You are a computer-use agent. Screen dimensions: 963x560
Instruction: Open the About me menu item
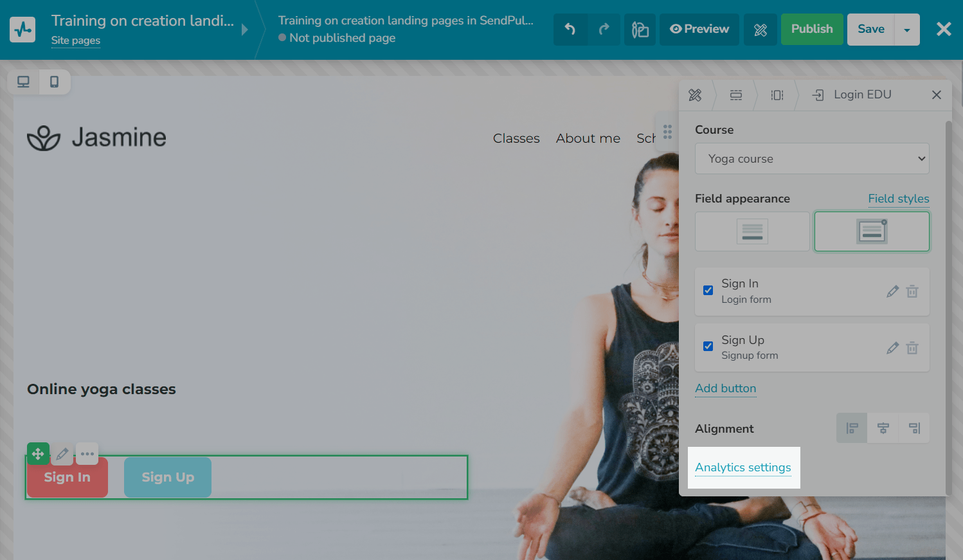click(x=588, y=138)
